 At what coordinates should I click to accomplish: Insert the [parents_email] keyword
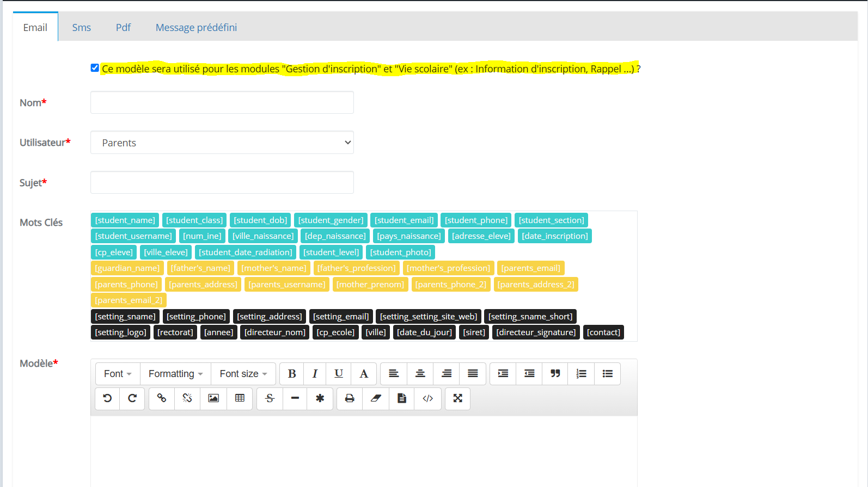coord(531,268)
